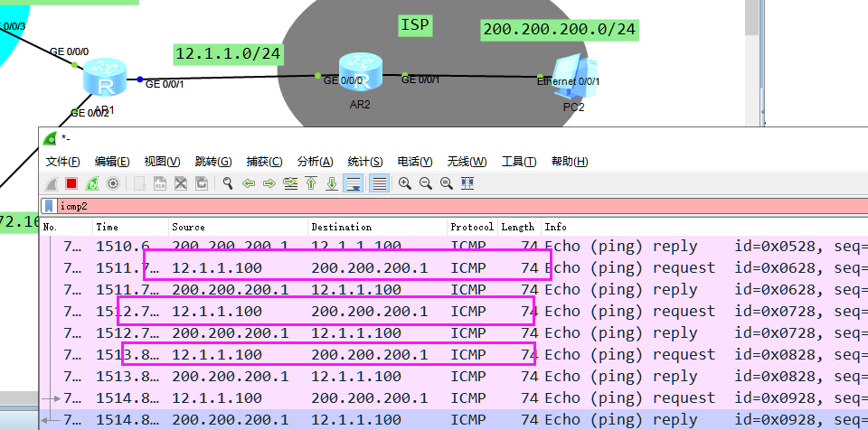Click the find packet magnifier icon
The width and height of the screenshot is (868, 430).
coord(228,183)
